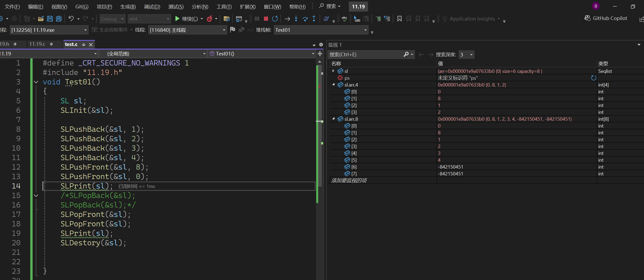Open the x64 platform dropdown

[149, 19]
